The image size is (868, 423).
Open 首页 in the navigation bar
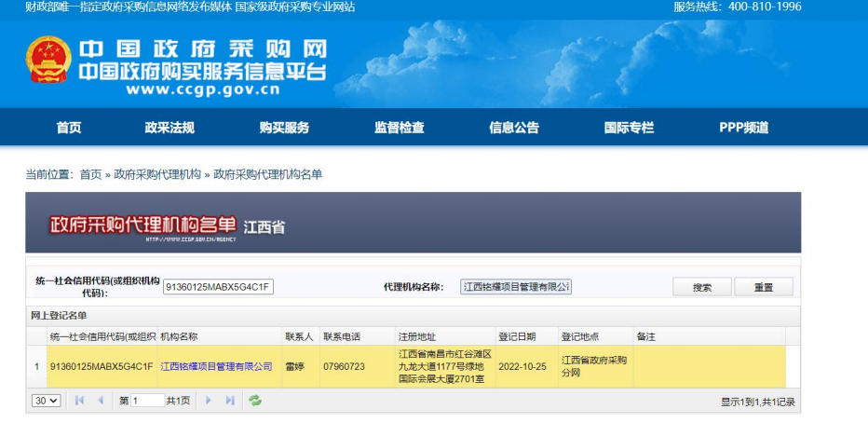pos(69,128)
